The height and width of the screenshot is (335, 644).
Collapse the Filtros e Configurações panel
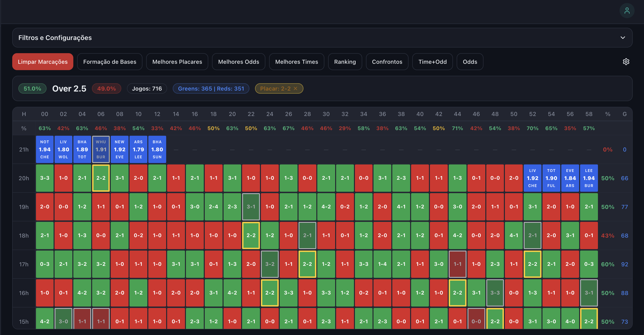(623, 38)
